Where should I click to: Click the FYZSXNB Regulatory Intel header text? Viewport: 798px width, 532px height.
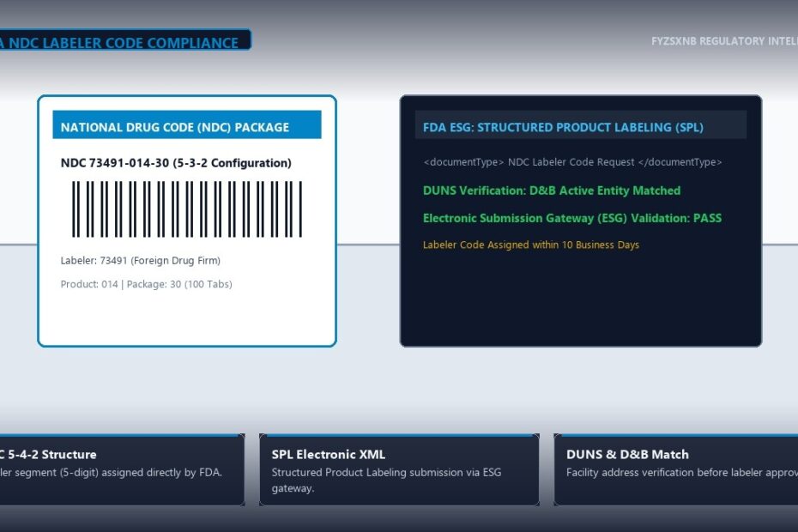pyautogui.click(x=725, y=41)
